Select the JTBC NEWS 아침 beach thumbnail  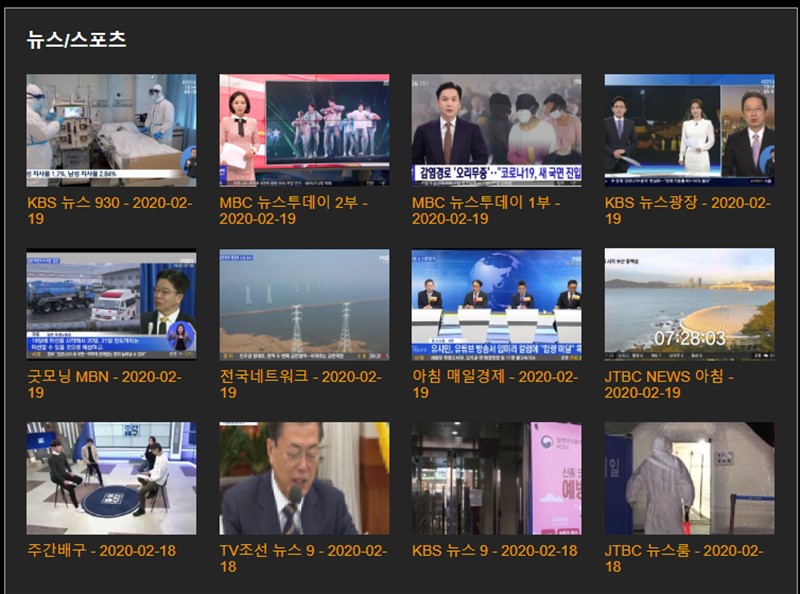(689, 304)
